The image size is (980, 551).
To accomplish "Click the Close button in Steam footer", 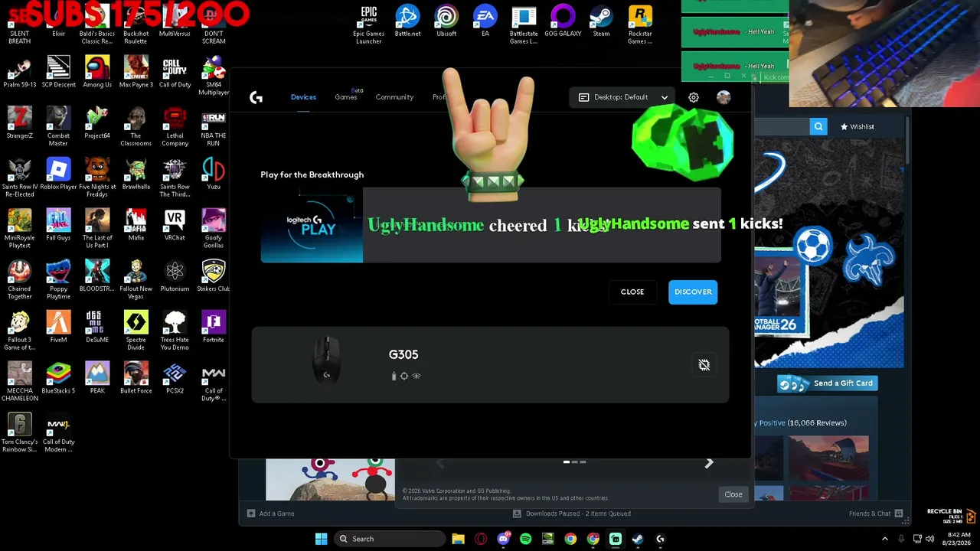I will [733, 494].
